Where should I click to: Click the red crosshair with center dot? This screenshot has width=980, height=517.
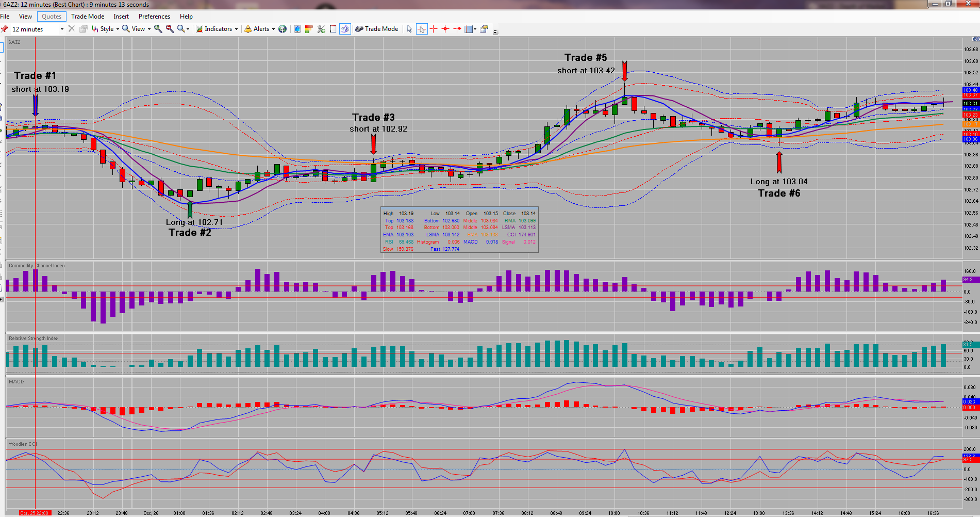pos(445,29)
